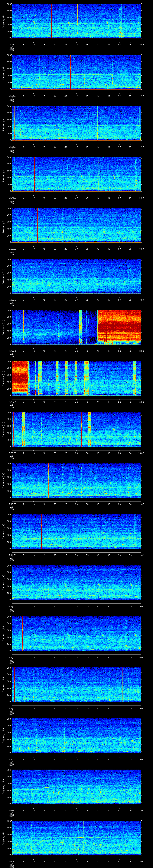Image resolution: width=153 pixels, height=868 pixels.
Task: Select the spectrogram panel starting at 12:02:00
Action: point(76,72)
